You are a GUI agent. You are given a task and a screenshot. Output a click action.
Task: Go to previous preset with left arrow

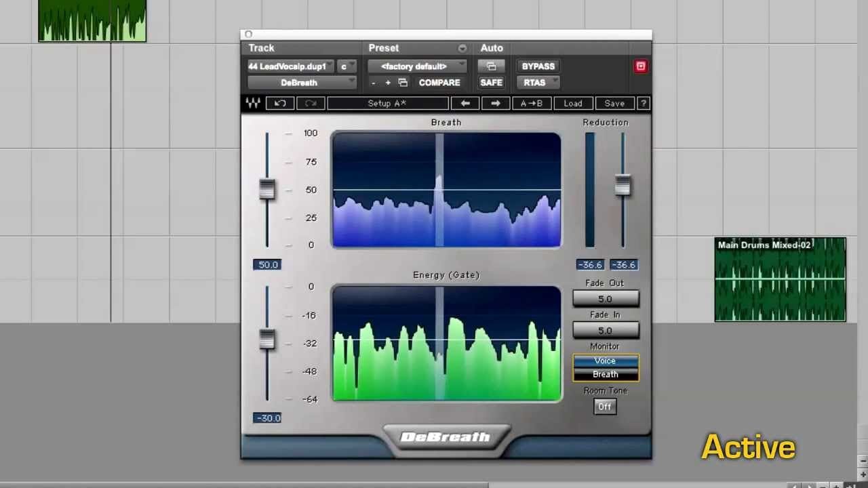(x=465, y=103)
